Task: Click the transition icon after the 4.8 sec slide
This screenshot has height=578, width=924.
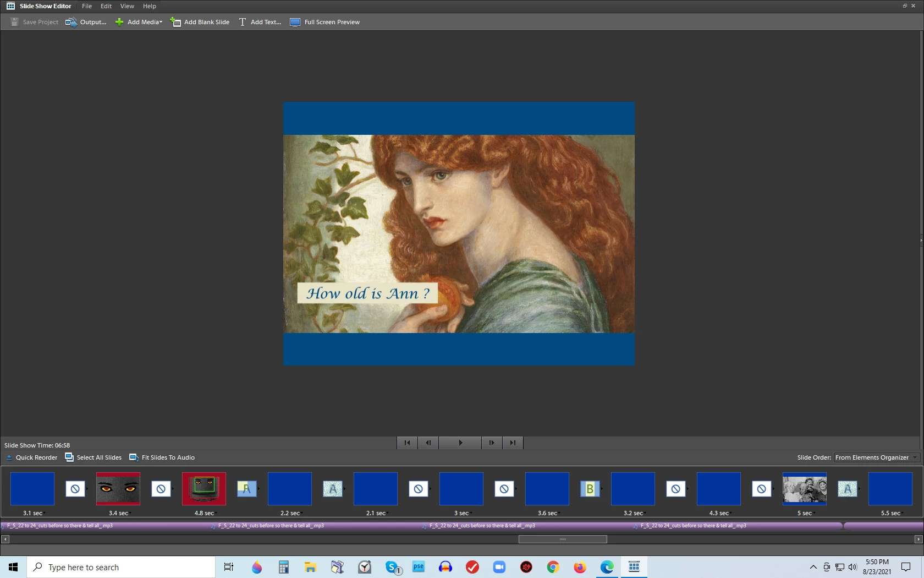Action: (247, 489)
